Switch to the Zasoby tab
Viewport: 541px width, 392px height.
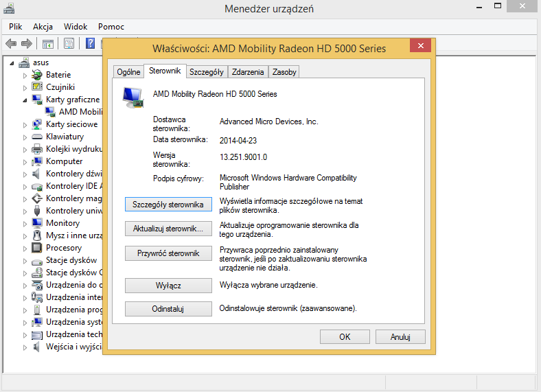(284, 71)
